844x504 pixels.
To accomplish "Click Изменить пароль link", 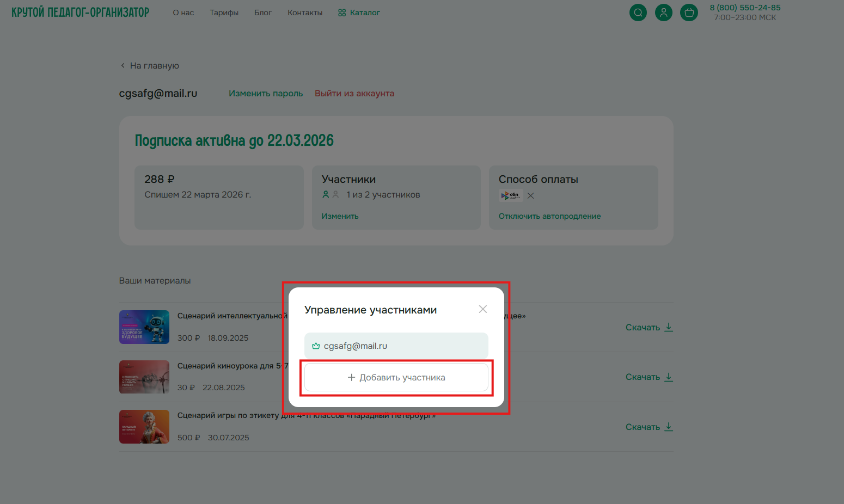I will pyautogui.click(x=266, y=94).
